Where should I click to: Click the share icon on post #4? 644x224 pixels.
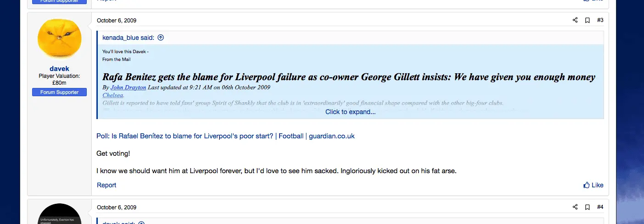click(575, 207)
